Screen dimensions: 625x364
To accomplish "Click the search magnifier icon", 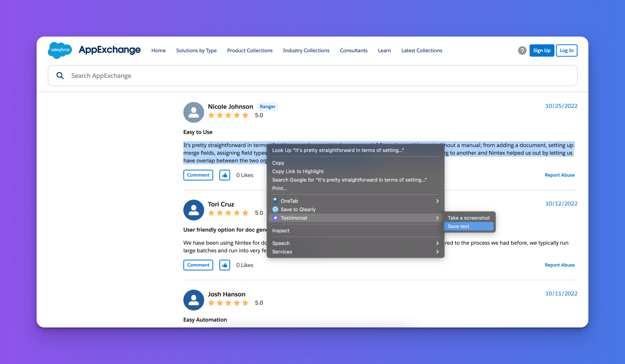I will 60,75.
